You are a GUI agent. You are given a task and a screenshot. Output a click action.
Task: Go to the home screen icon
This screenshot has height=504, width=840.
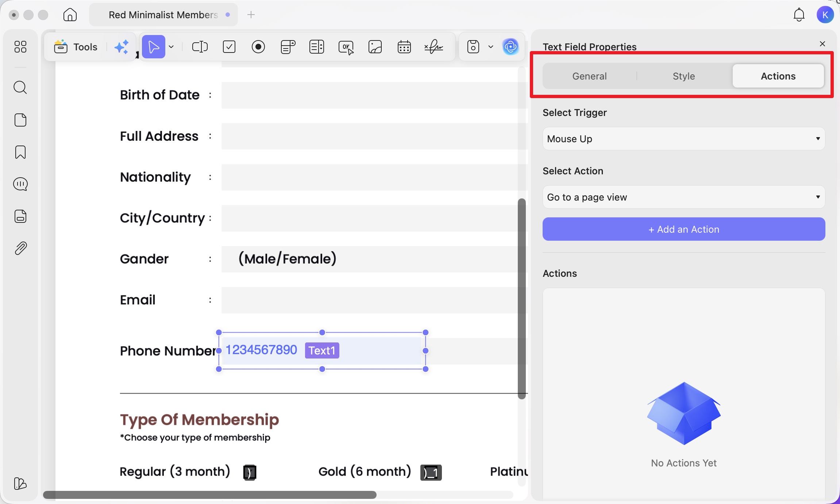70,15
